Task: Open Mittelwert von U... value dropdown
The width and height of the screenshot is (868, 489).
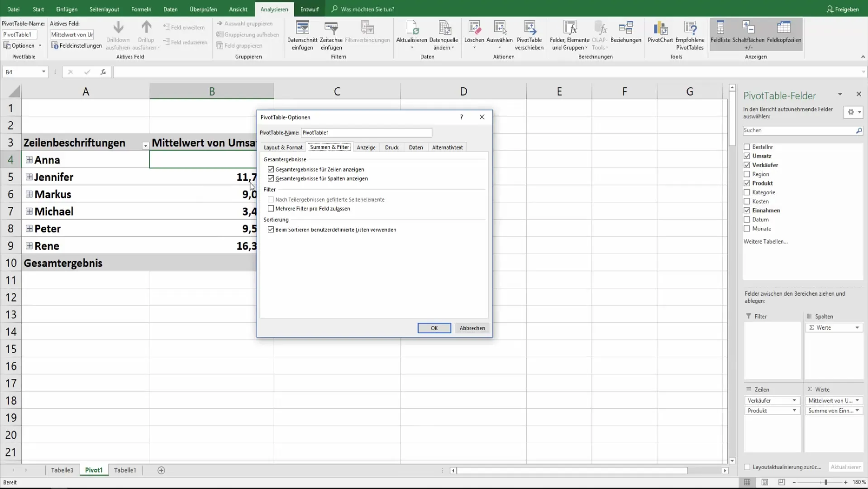Action: (x=857, y=400)
